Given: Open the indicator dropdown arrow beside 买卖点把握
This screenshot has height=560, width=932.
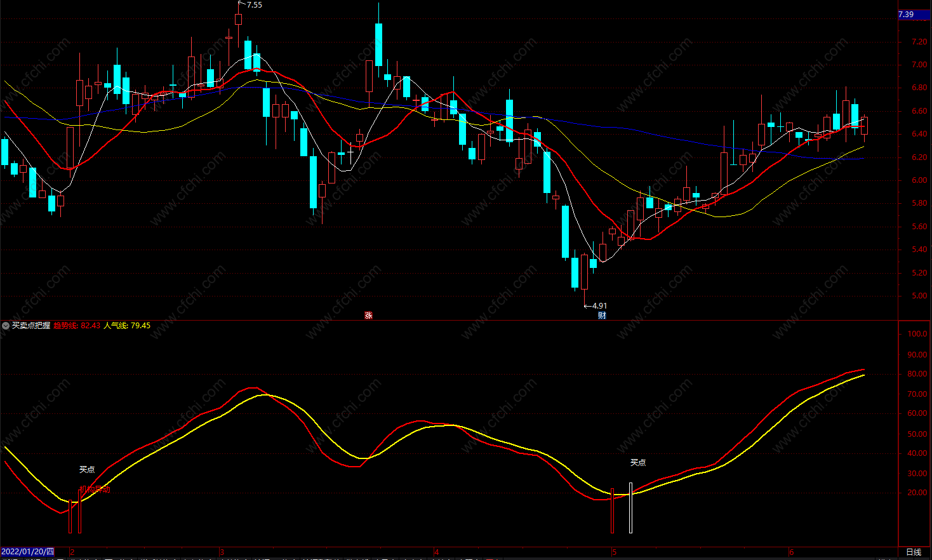Looking at the screenshot, I should 6,326.
